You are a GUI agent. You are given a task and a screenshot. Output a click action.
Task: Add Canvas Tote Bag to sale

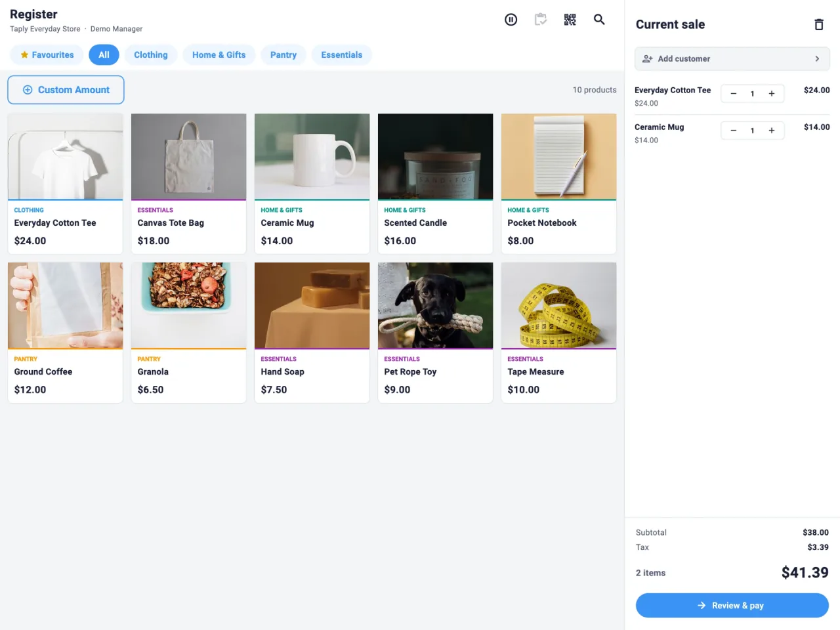[189, 184]
